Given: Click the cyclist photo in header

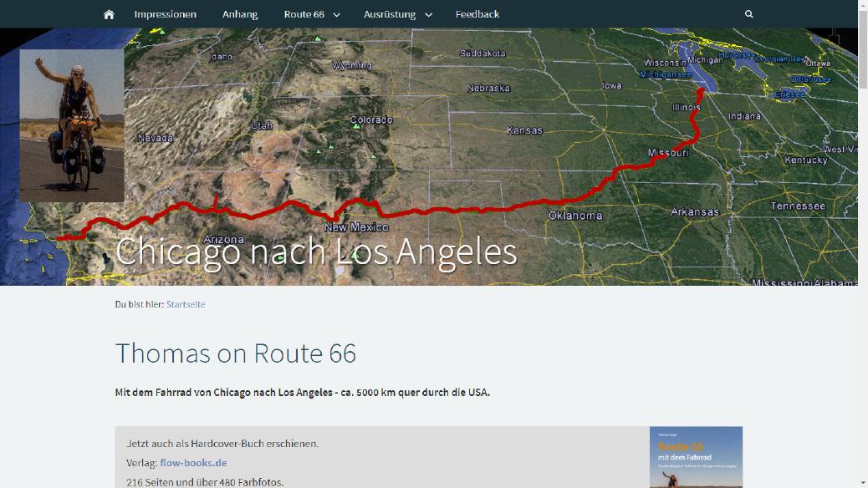Looking at the screenshot, I should (72, 125).
